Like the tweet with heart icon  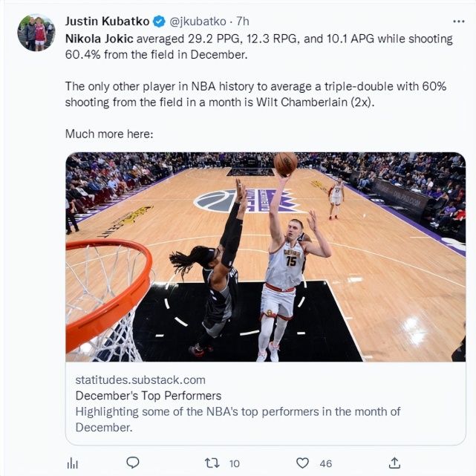[303, 463]
